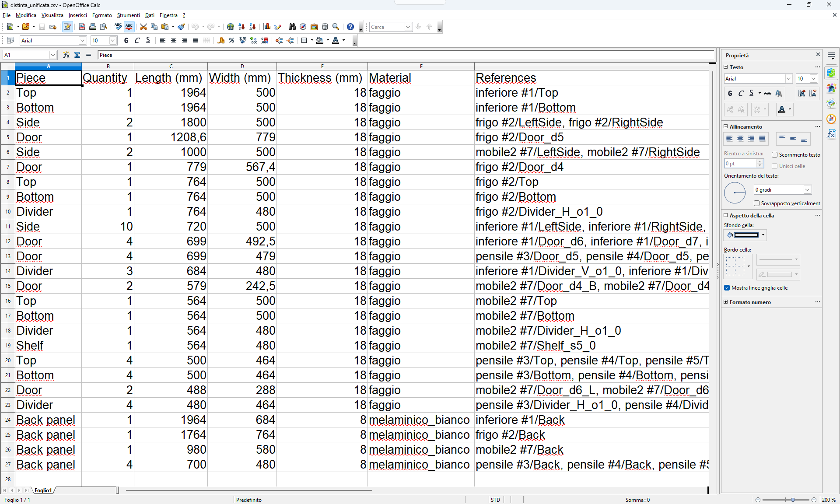Click the Sort Ascending toolbar icon
Viewport: 840px width, 504px height.
[x=241, y=27]
